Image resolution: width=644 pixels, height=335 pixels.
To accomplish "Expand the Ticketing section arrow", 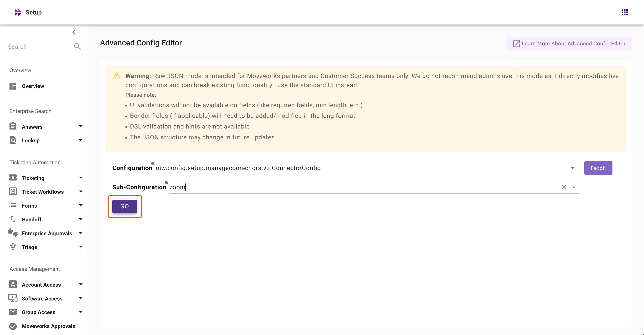I will click(x=81, y=178).
